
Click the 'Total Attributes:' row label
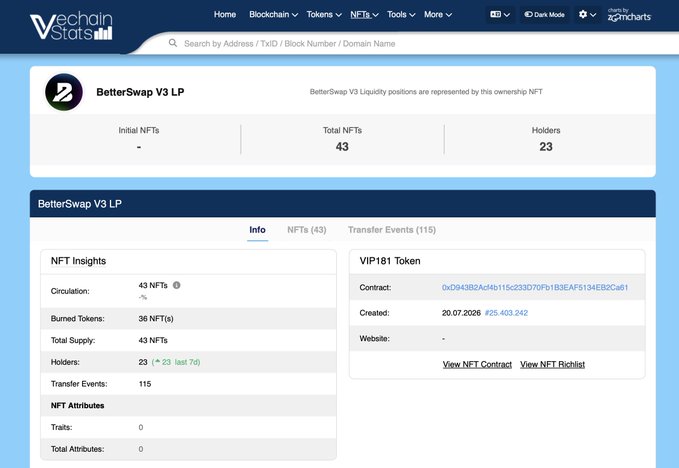pyautogui.click(x=78, y=449)
